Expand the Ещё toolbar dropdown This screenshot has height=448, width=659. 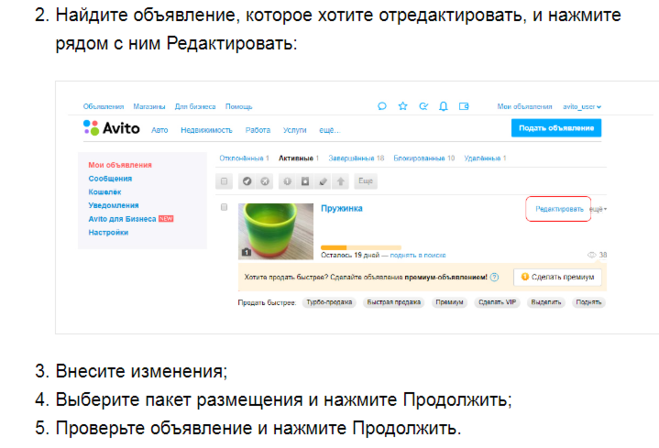click(366, 181)
